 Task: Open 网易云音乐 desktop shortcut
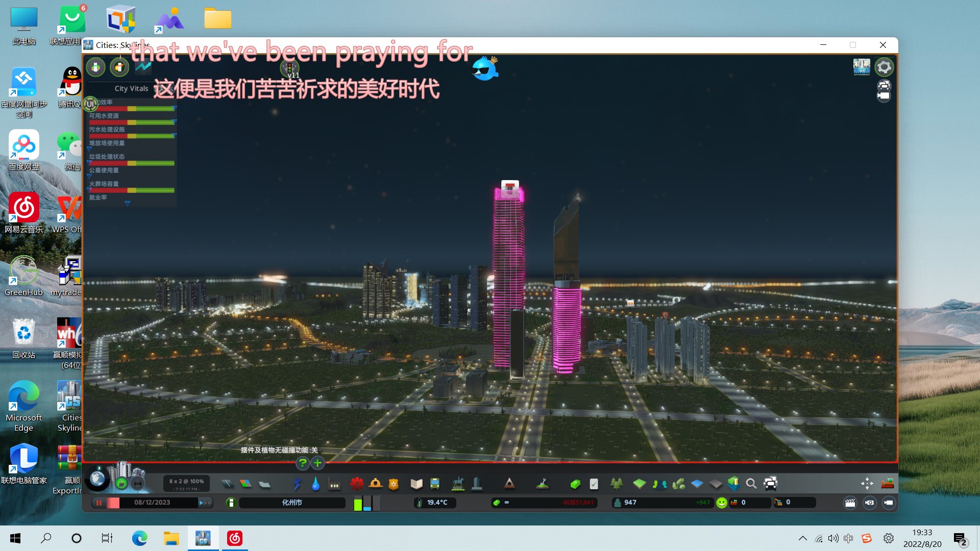[23, 213]
